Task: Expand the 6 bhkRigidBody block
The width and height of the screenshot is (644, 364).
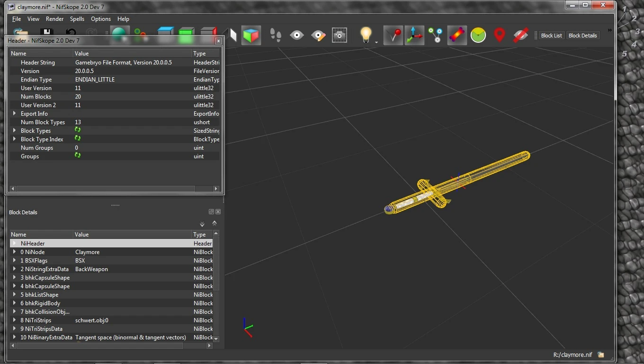Action: pos(14,303)
